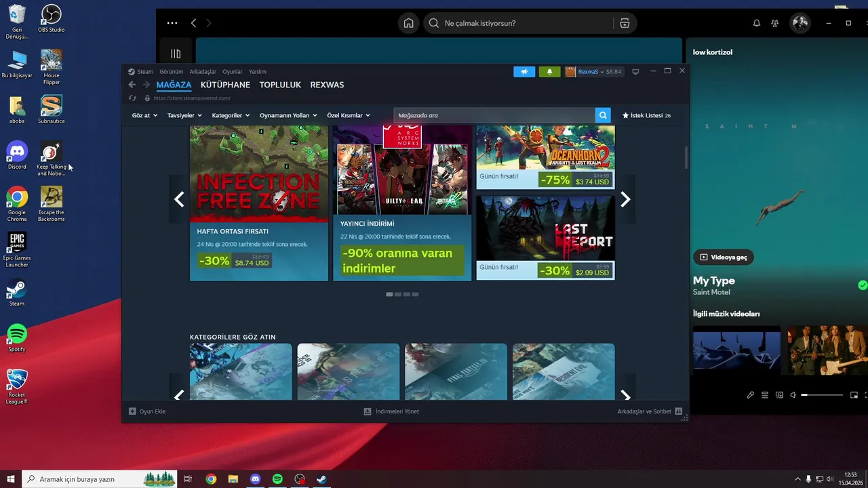This screenshot has height=488, width=868.
Task: Open Steam menu in menu bar
Action: pyautogui.click(x=145, y=72)
